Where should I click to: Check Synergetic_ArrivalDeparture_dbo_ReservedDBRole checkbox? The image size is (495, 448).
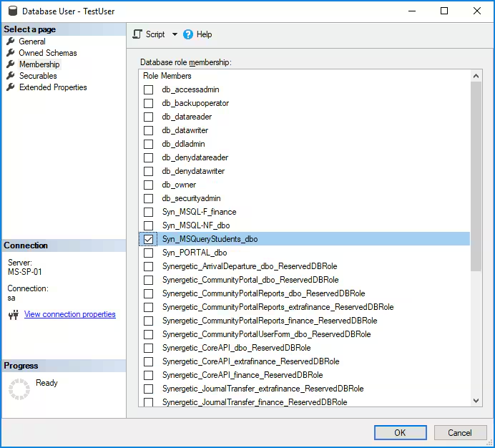[x=148, y=266]
